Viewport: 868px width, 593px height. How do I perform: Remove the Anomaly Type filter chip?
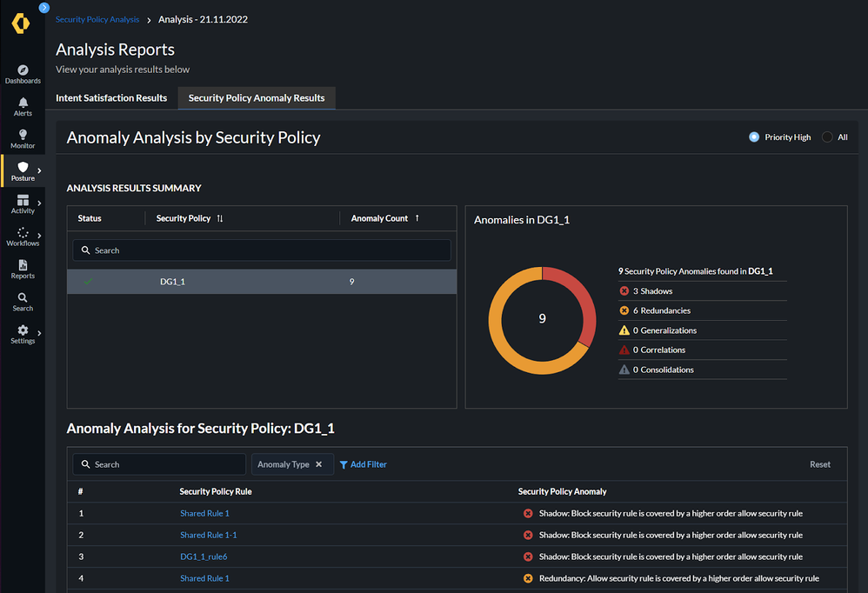tap(318, 464)
